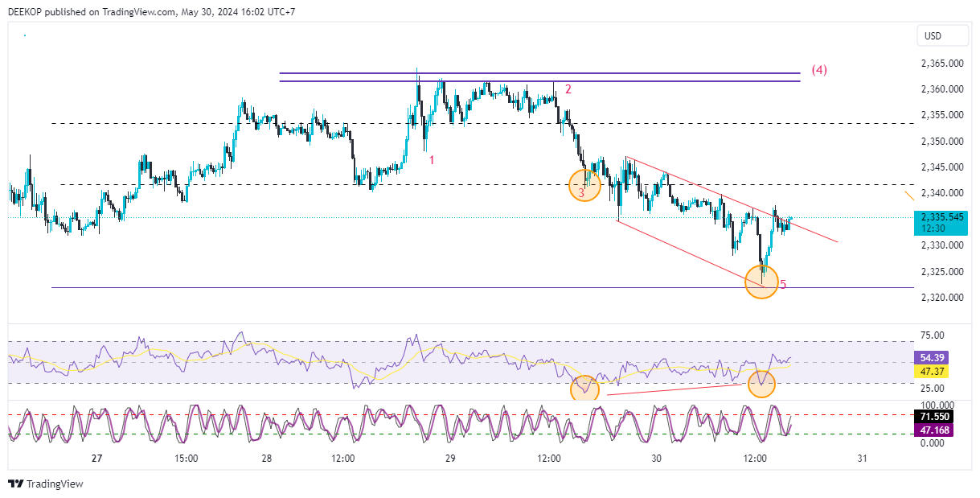Click the 0.000 stochastic scale label
Screen dimensions: 980x498
pos(933,443)
